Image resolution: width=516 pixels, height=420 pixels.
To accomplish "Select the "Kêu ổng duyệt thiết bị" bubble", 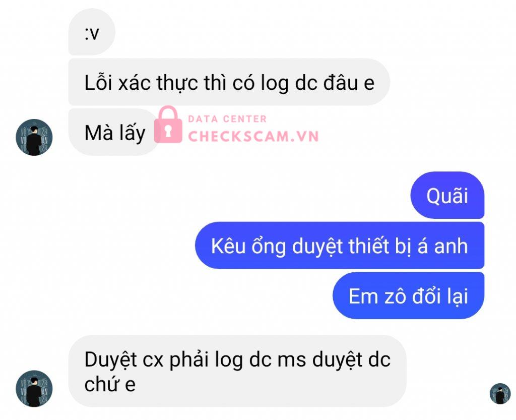I will pyautogui.click(x=340, y=246).
